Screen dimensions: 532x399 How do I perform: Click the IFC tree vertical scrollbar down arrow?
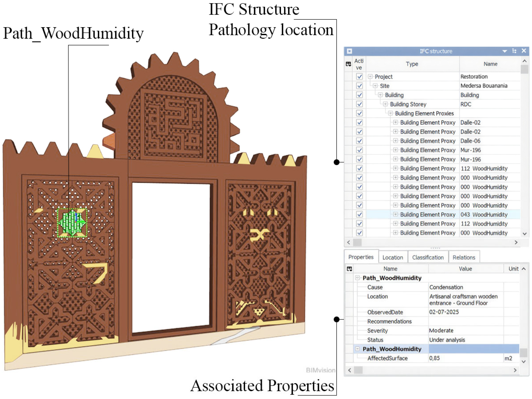pos(525,234)
